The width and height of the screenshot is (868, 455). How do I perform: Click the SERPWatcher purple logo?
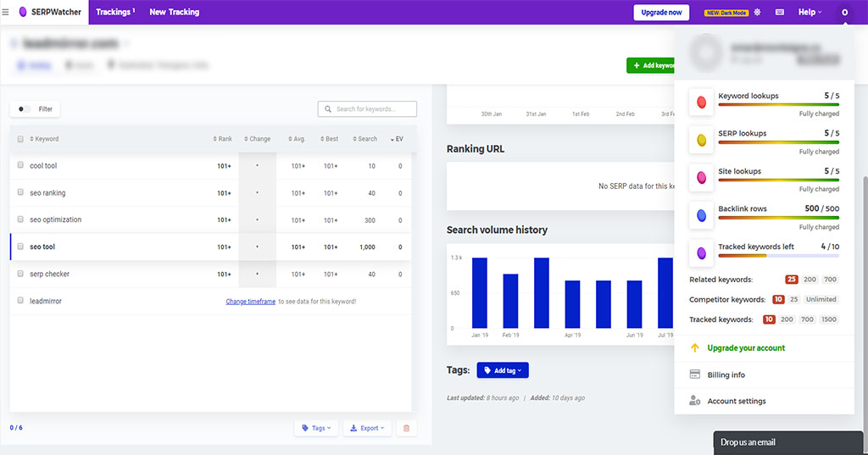click(23, 12)
